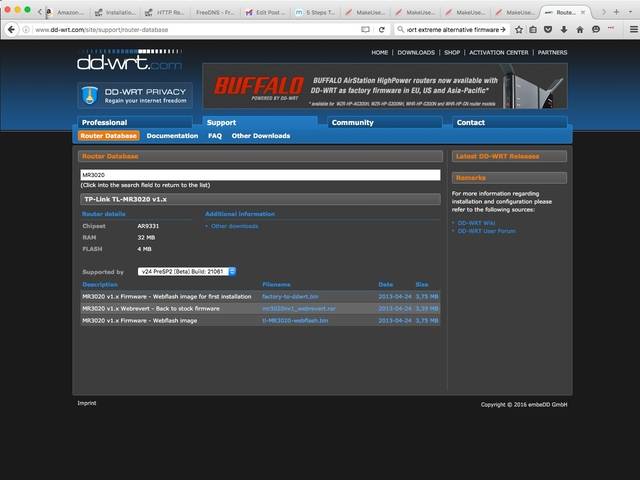This screenshot has height=480, width=640.
Task: Close the active Router database tab
Action: point(583,13)
